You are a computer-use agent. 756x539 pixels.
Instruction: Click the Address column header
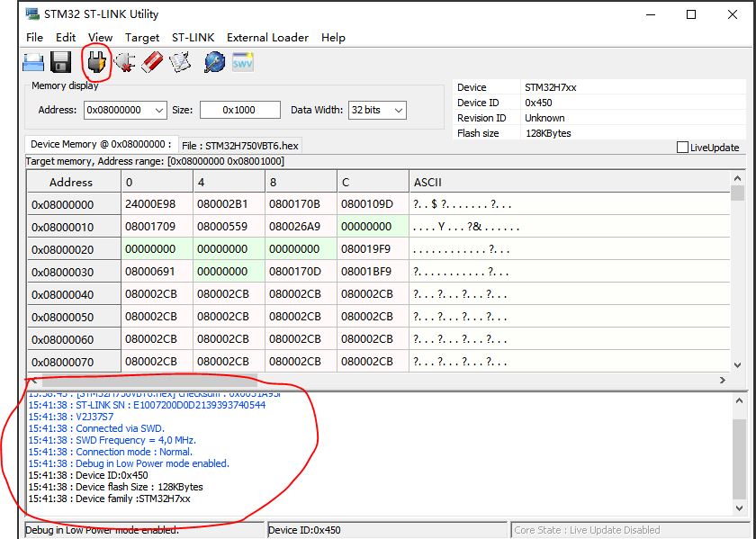click(73, 182)
